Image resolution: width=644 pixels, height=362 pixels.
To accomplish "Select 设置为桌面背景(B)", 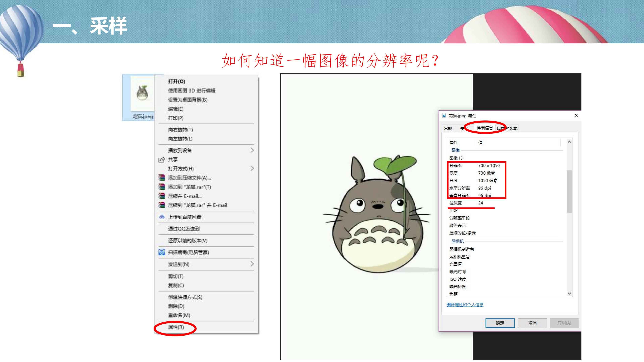I will click(x=188, y=100).
